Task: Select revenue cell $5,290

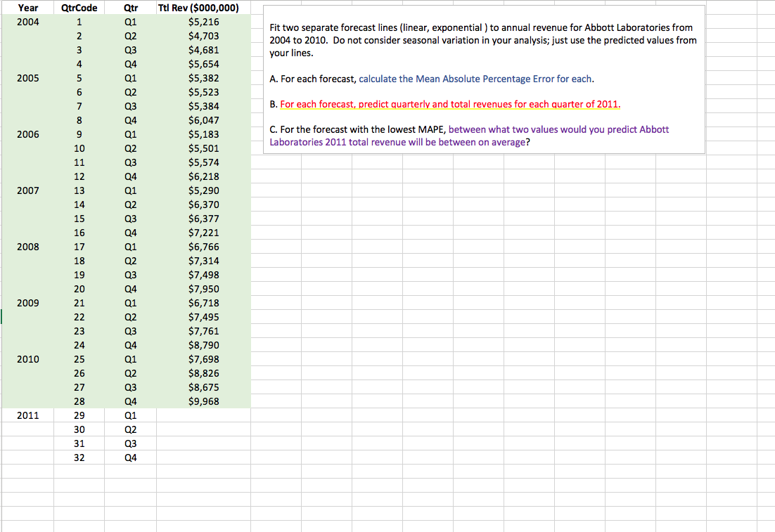Action: 203,190
